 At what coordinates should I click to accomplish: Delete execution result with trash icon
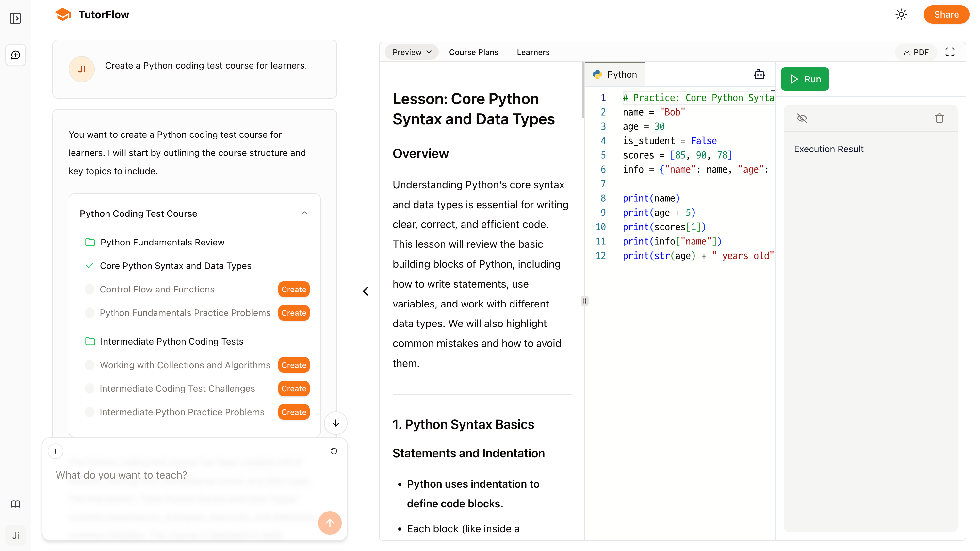(939, 118)
